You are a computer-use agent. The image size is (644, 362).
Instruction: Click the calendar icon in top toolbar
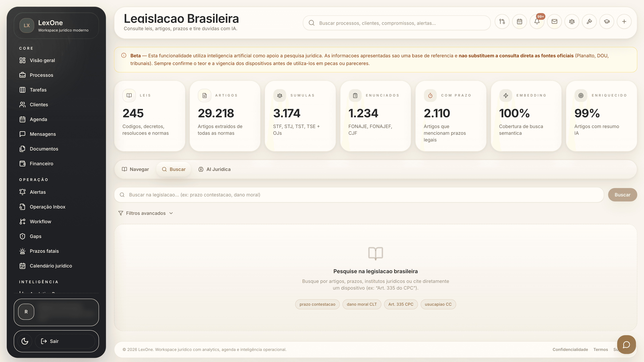click(x=519, y=22)
